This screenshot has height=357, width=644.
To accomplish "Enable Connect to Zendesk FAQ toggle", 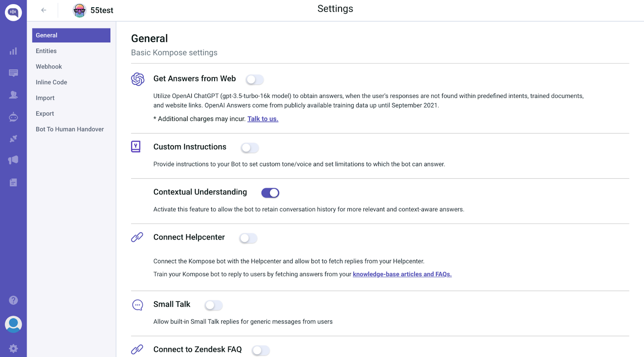I will [x=260, y=351].
